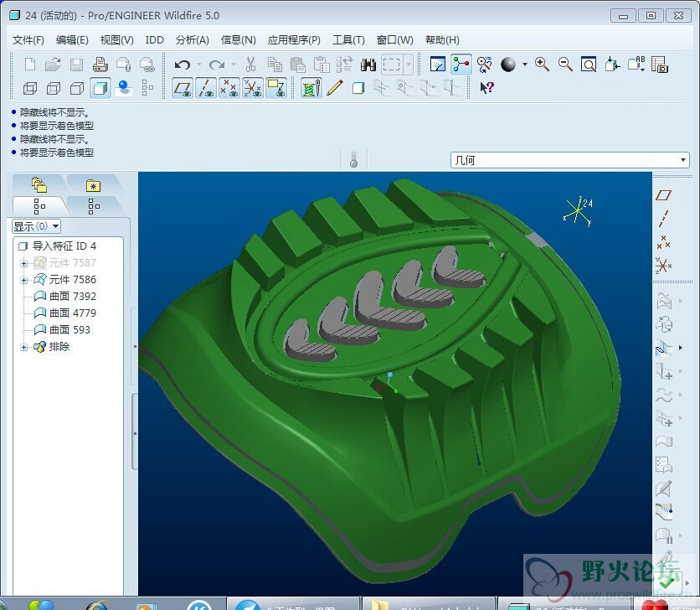The height and width of the screenshot is (610, 700).
Task: Toggle datum axes display
Action: [206, 88]
